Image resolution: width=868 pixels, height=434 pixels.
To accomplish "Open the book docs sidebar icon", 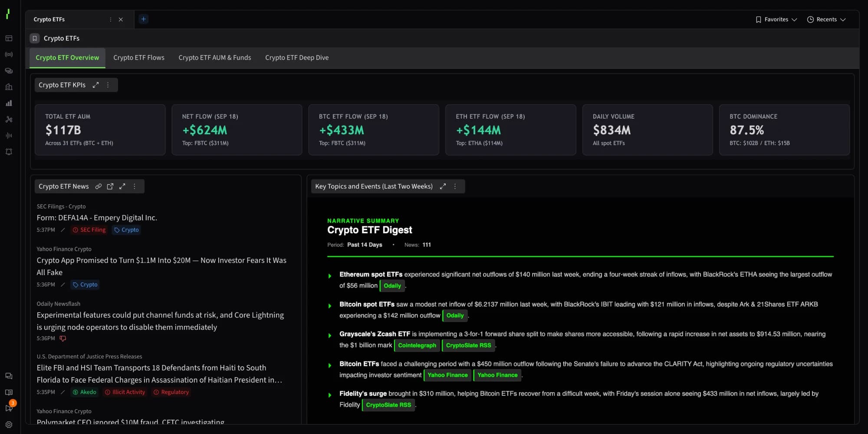I will tap(9, 392).
